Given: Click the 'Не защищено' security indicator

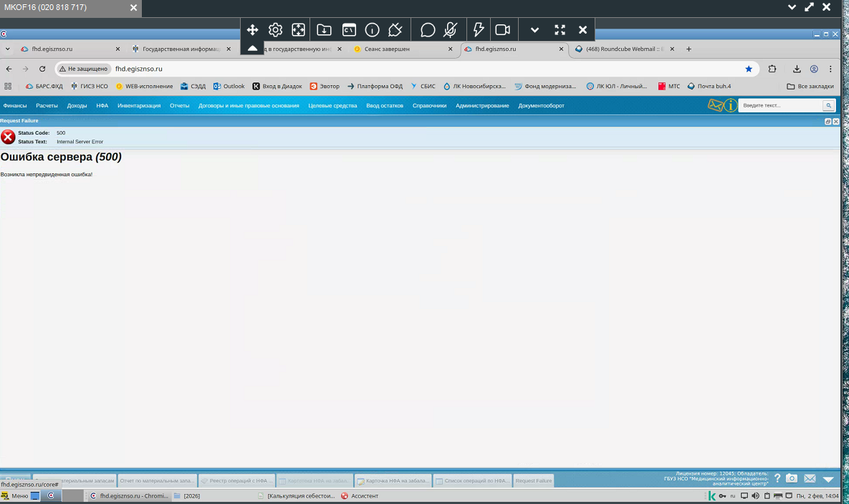Looking at the screenshot, I should tap(83, 69).
